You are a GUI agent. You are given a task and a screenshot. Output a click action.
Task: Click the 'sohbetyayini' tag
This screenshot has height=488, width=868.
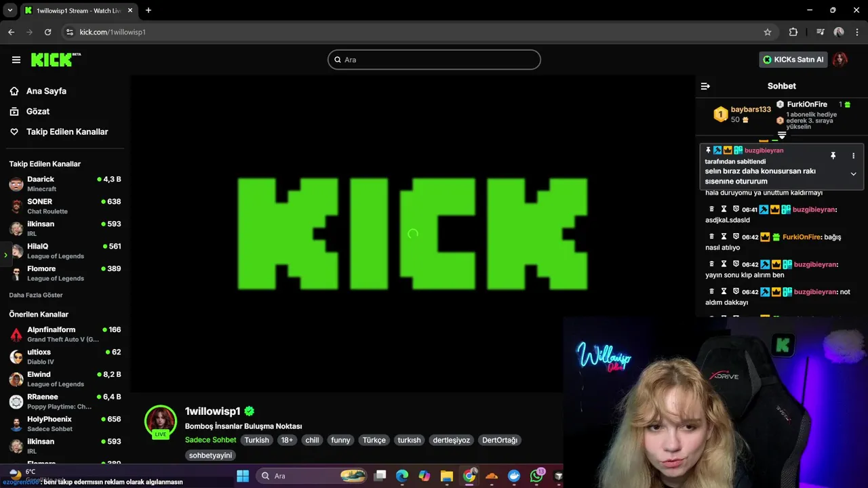[210, 455]
